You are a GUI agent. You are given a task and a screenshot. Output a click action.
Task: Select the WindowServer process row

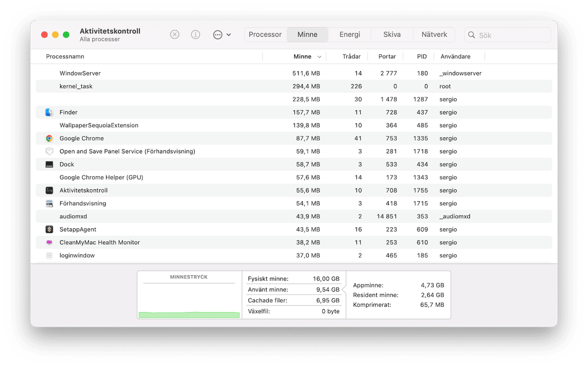point(294,73)
